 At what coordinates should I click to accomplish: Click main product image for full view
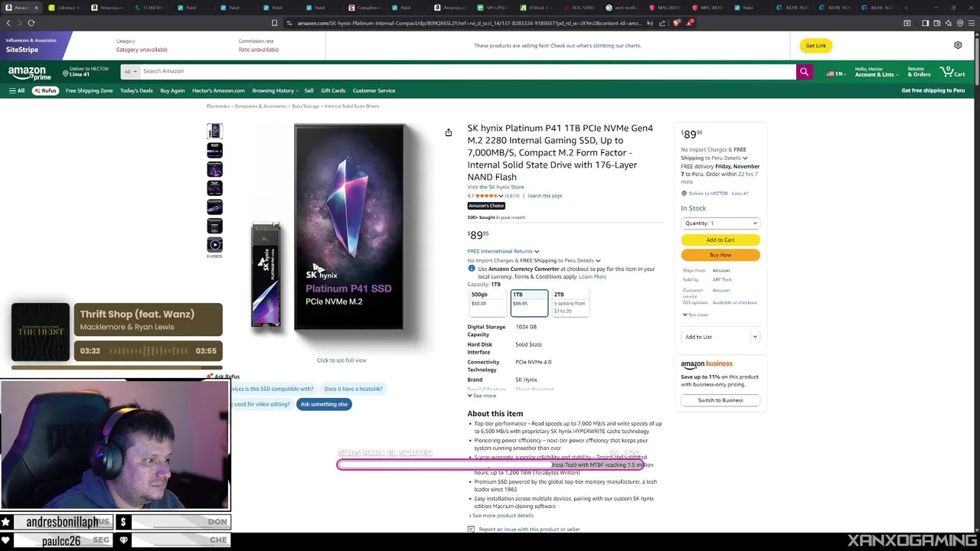pyautogui.click(x=341, y=230)
